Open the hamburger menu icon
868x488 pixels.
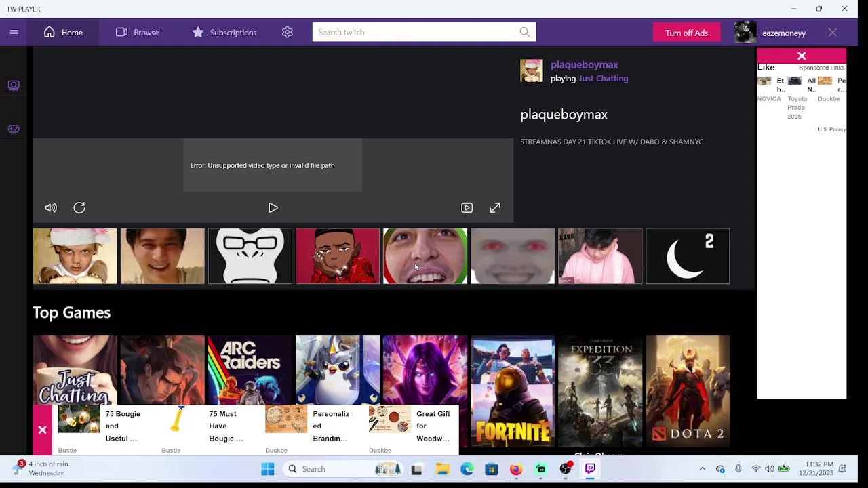(14, 32)
